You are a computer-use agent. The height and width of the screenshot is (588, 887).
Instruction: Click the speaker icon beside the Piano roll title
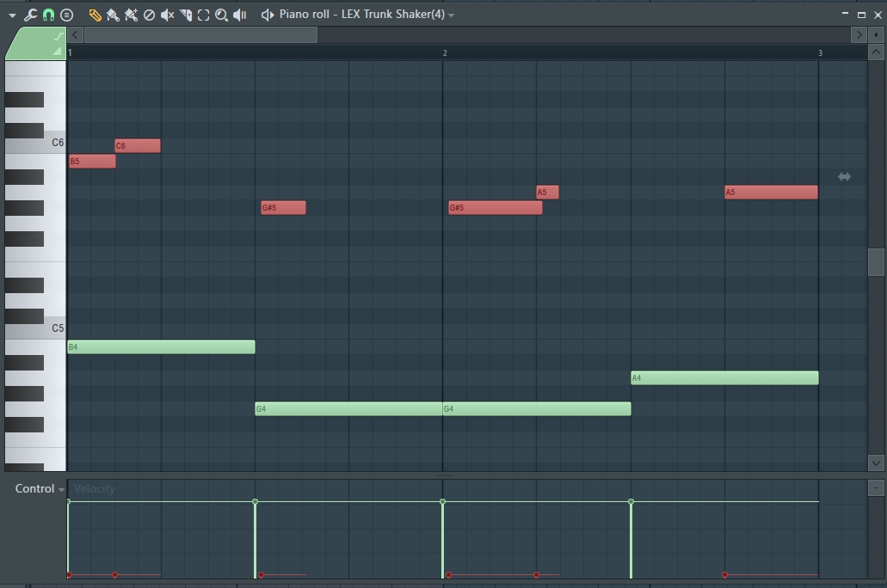point(267,15)
